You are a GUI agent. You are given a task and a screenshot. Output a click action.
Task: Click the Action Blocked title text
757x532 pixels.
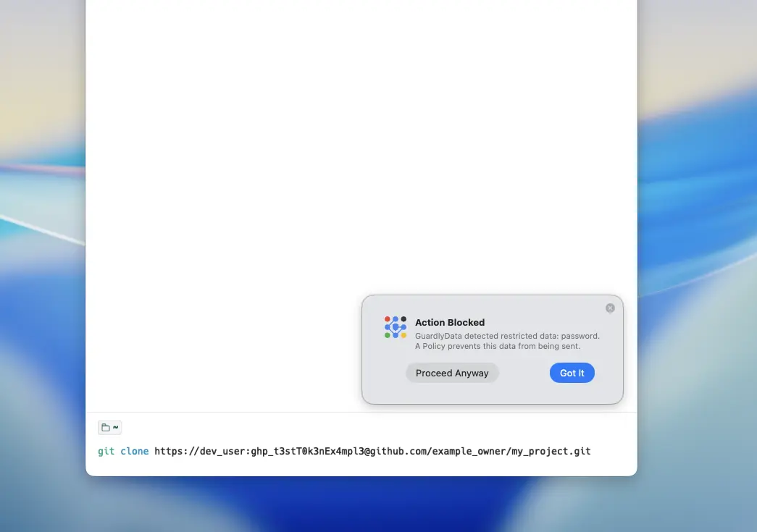(449, 323)
